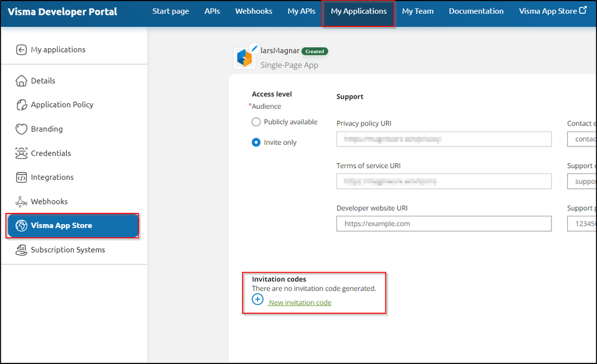Click the Subscription Systems hand-coins icon
Image resolution: width=597 pixels, height=364 pixels.
22,250
